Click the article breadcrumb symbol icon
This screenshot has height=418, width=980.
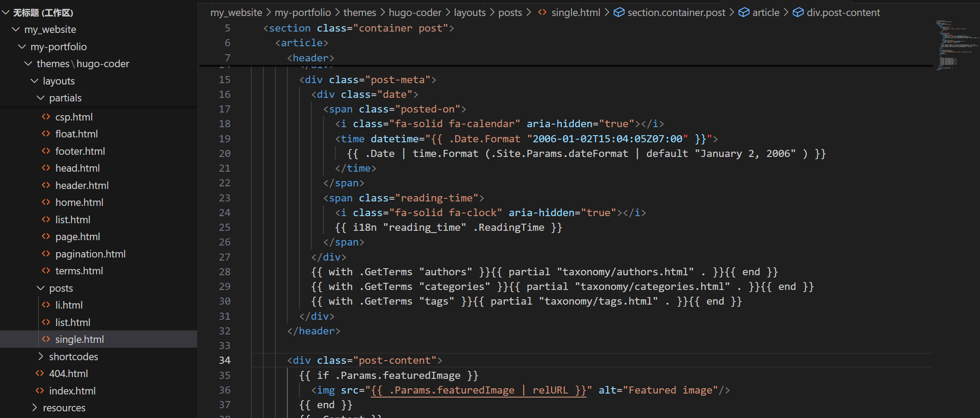pos(744,12)
